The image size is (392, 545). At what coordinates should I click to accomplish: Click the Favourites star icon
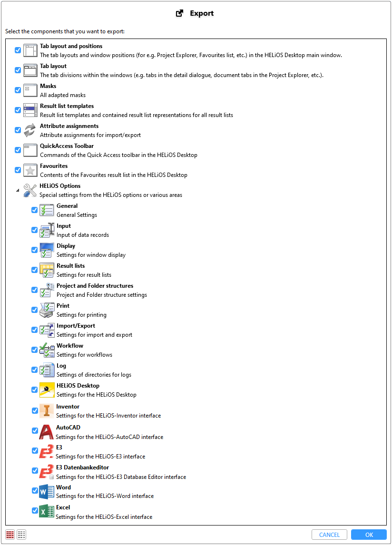(x=30, y=170)
